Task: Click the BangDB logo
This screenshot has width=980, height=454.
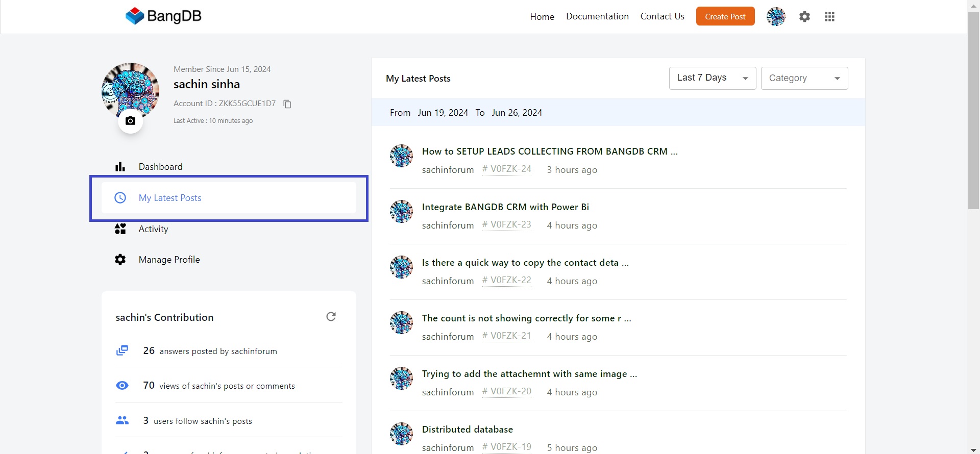Action: (163, 16)
